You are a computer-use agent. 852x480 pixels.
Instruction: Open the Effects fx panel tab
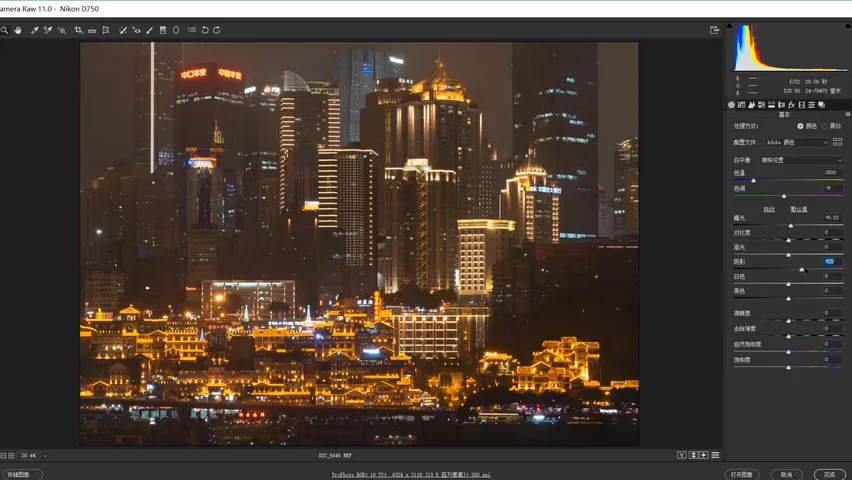[792, 105]
